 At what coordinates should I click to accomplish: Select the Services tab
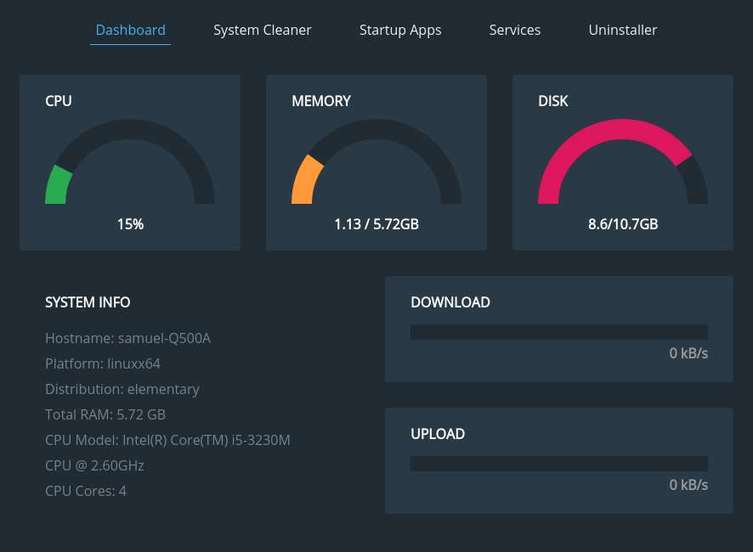pyautogui.click(x=514, y=30)
